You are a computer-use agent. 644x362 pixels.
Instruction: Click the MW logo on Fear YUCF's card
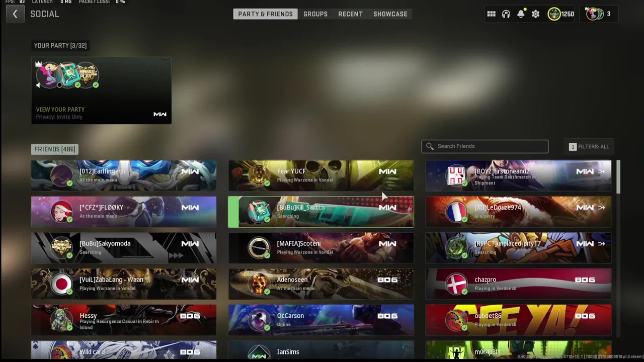point(387,171)
